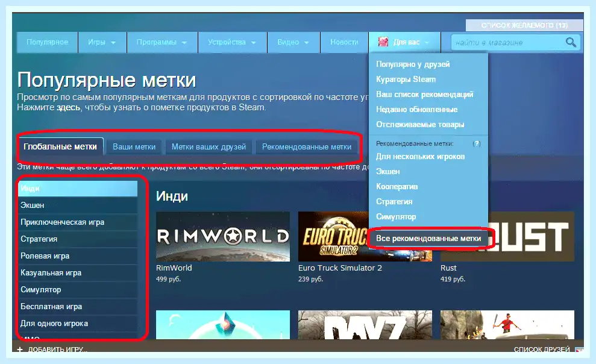
Task: Open Недавно обновленные menu item
Action: 416,110
